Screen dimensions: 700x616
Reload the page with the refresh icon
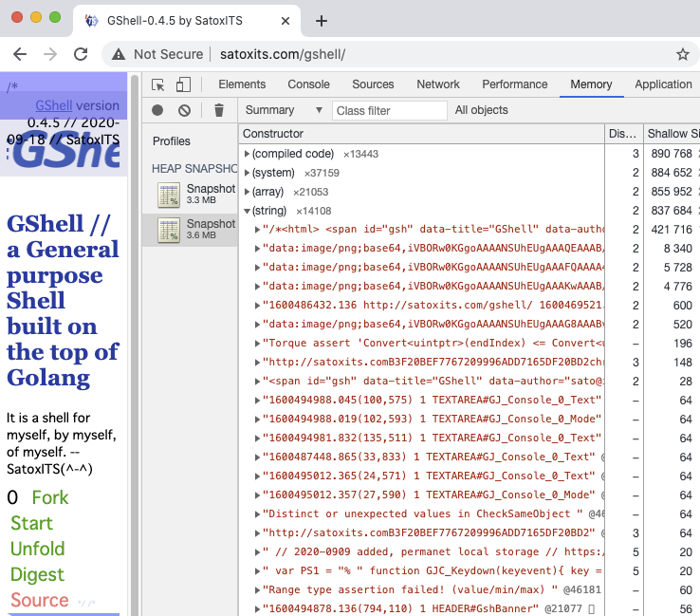81,54
